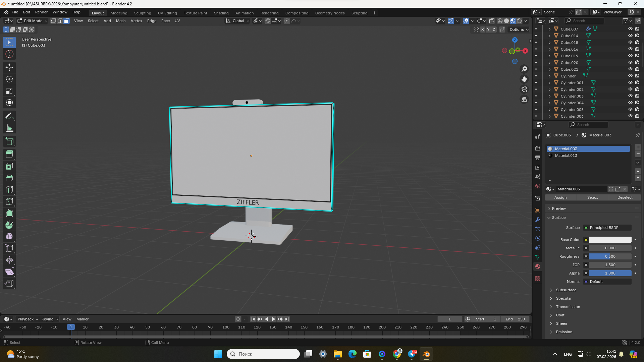The image size is (644, 362).
Task: Click the pan view hand icon
Action: click(x=524, y=79)
